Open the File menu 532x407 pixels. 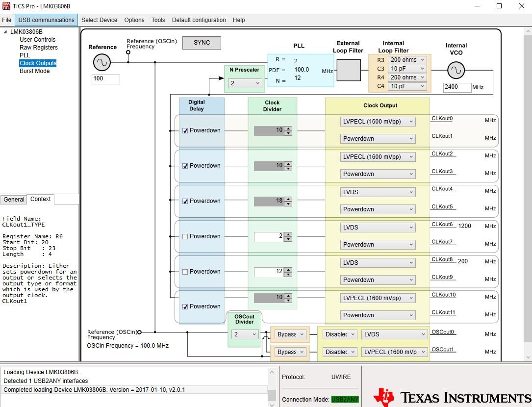[7, 20]
